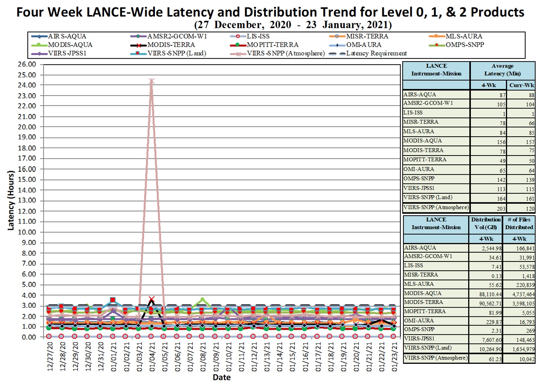The height and width of the screenshot is (392, 546).
Task: Click AIRS-AQUA distribution volume 2,544.98
Action: (492, 249)
